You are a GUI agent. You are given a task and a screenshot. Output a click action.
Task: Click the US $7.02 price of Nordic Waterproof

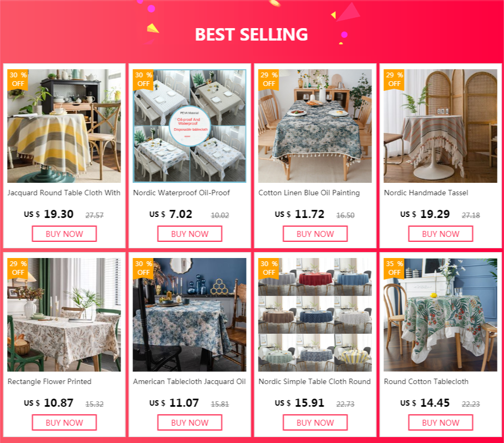pyautogui.click(x=171, y=214)
